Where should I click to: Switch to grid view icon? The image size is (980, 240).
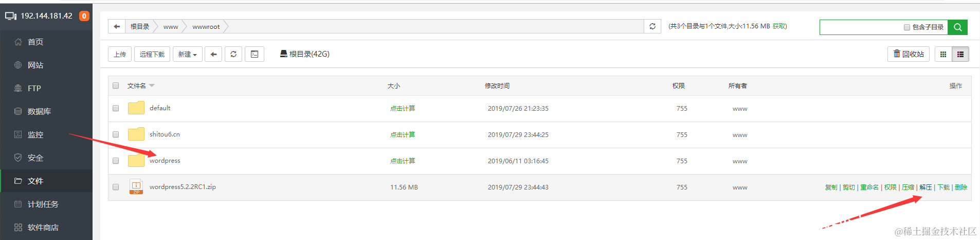coord(943,54)
